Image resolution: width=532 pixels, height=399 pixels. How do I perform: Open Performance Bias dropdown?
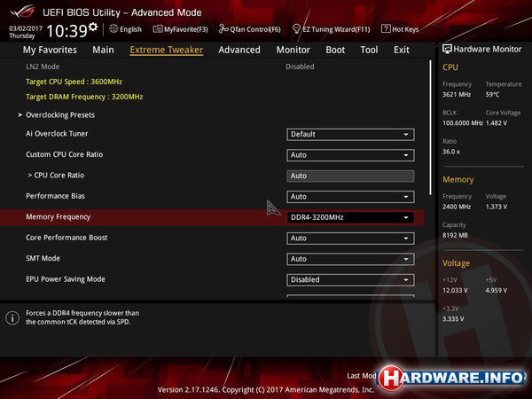click(x=350, y=197)
